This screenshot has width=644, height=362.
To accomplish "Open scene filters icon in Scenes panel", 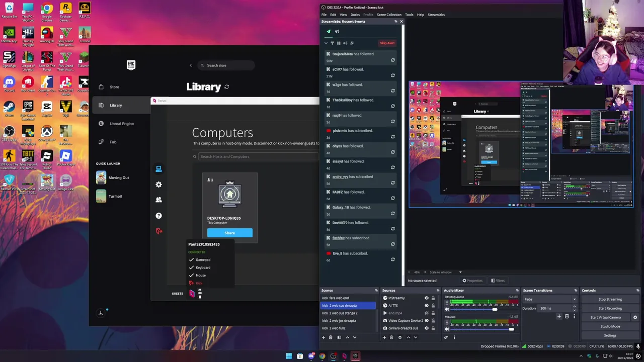I will click(x=339, y=337).
